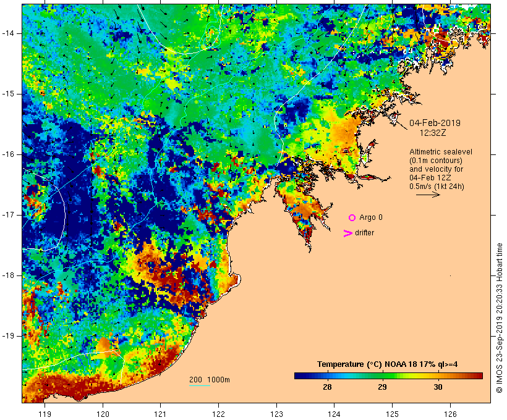Image resolution: width=507 pixels, height=420 pixels.
Task: Click the '0.5m/s (1kt 24h)' label
Action: click(437, 187)
